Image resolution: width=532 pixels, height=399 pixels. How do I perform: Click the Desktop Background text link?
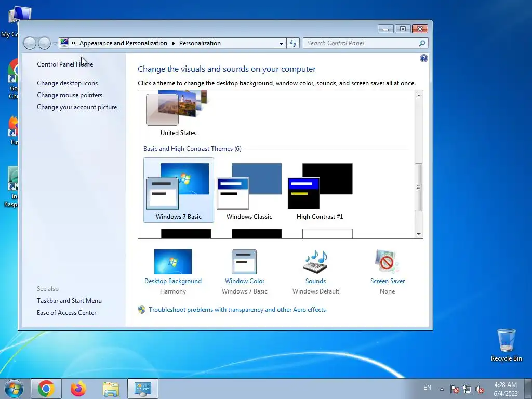(172, 281)
